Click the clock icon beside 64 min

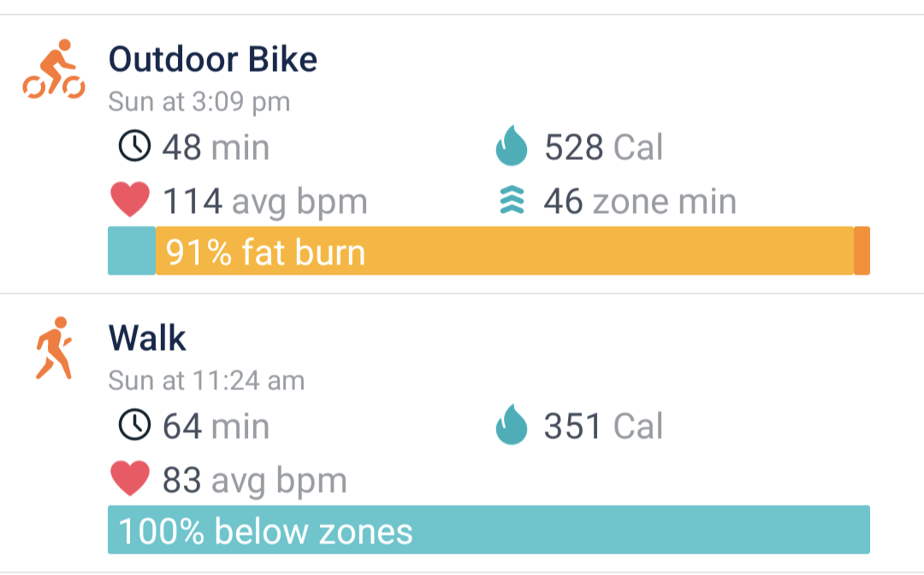pos(134,424)
